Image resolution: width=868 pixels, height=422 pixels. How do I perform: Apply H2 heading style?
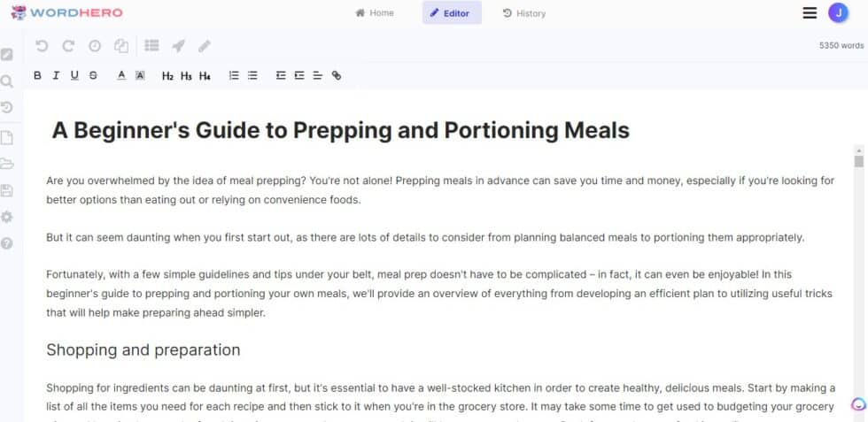[167, 76]
